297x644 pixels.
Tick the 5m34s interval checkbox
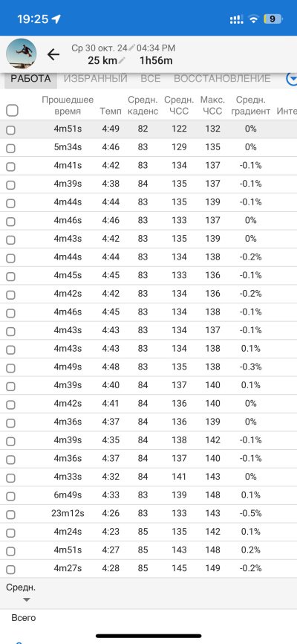coord(10,148)
